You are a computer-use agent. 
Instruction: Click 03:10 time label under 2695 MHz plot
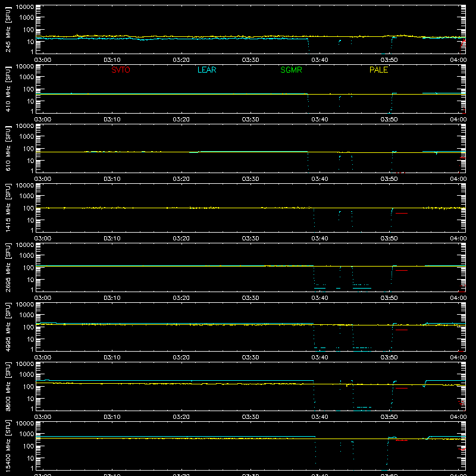click(112, 298)
